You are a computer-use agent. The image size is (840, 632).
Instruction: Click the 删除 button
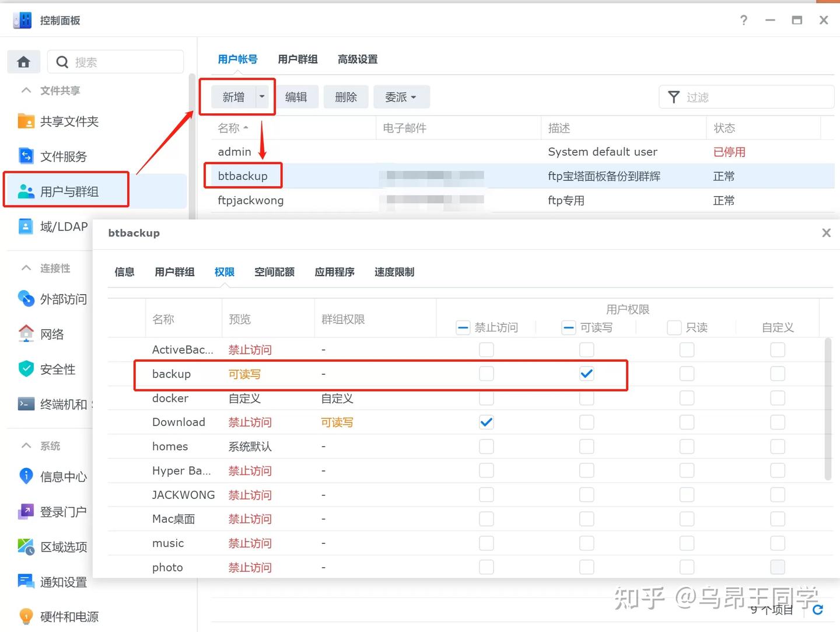tap(346, 97)
